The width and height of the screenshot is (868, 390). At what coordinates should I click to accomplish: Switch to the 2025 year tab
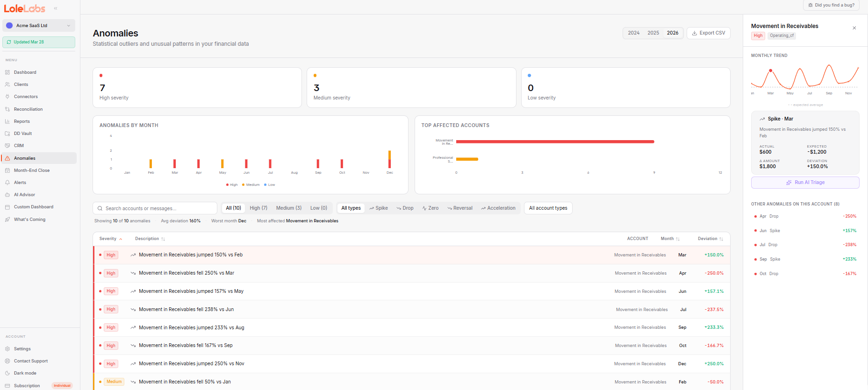click(653, 33)
